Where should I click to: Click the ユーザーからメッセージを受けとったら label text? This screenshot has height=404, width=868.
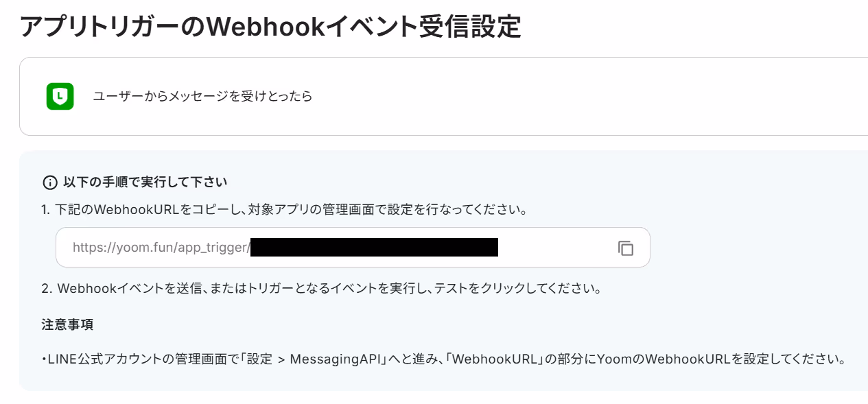tap(203, 96)
